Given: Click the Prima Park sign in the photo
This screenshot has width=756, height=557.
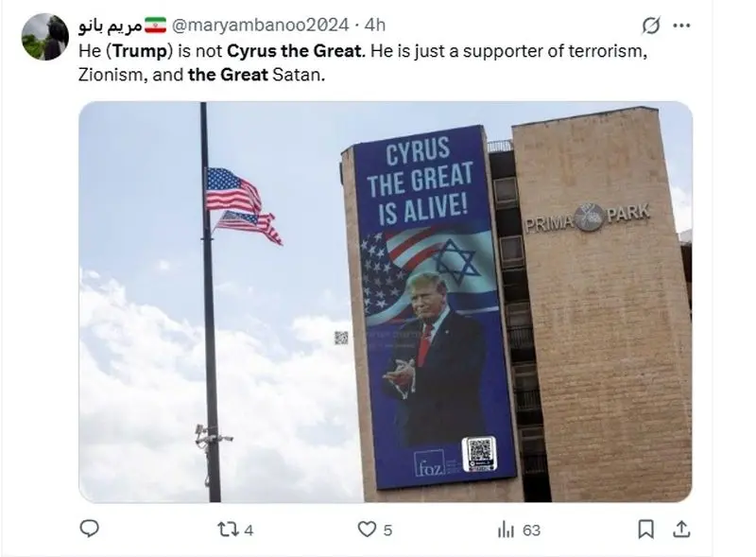Looking at the screenshot, I should [588, 218].
